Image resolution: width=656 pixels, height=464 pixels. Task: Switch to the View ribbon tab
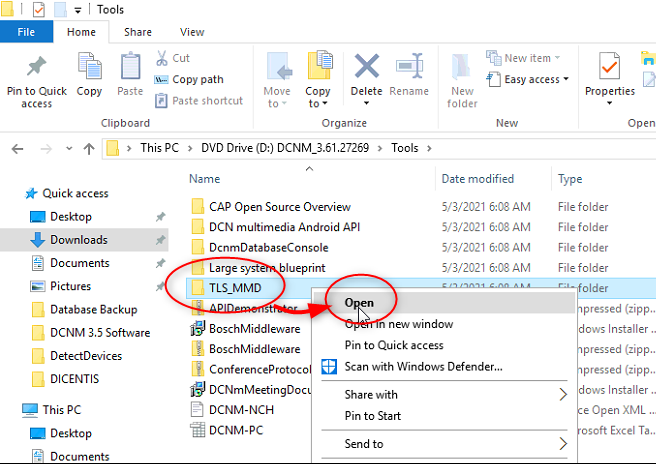click(x=191, y=32)
